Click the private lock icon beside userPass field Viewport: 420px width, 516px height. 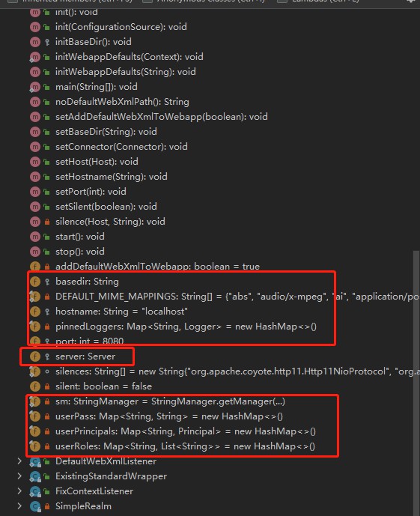point(47,416)
